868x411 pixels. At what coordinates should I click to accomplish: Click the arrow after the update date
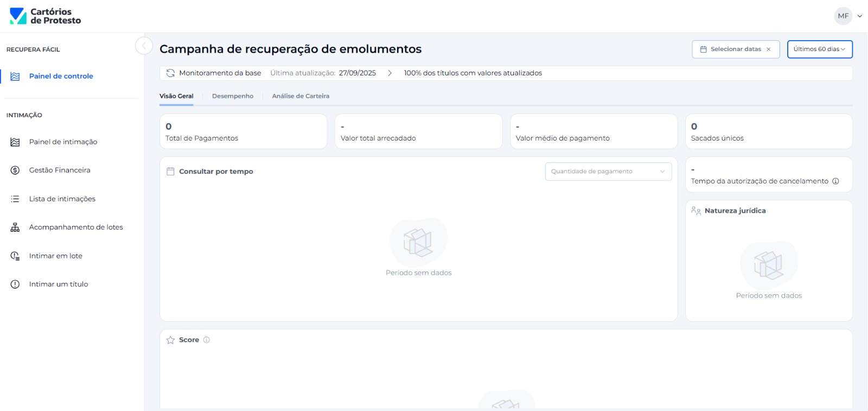pyautogui.click(x=390, y=73)
